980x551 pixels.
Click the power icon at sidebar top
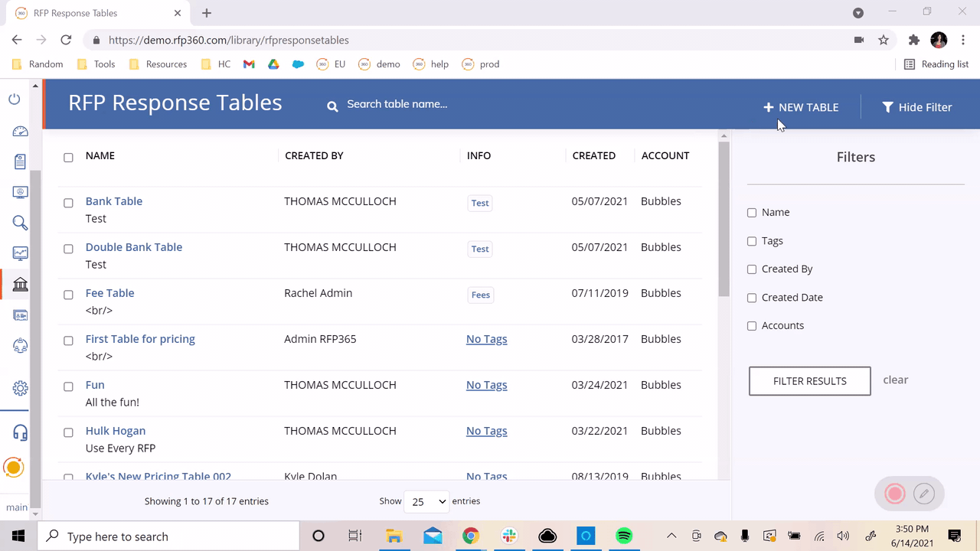[15, 99]
